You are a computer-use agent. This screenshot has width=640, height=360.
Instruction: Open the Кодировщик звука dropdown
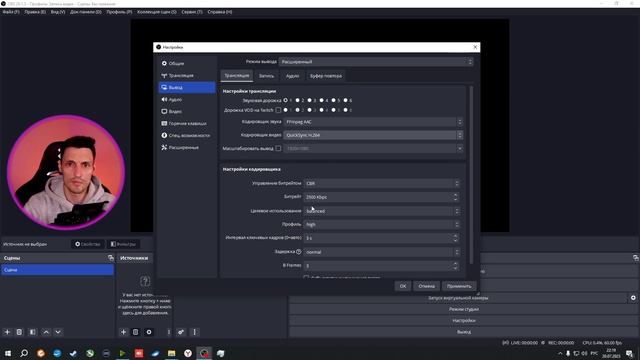pos(373,122)
